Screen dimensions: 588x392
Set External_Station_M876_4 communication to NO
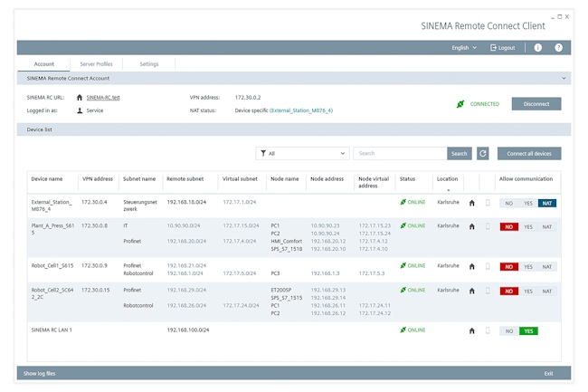click(509, 203)
